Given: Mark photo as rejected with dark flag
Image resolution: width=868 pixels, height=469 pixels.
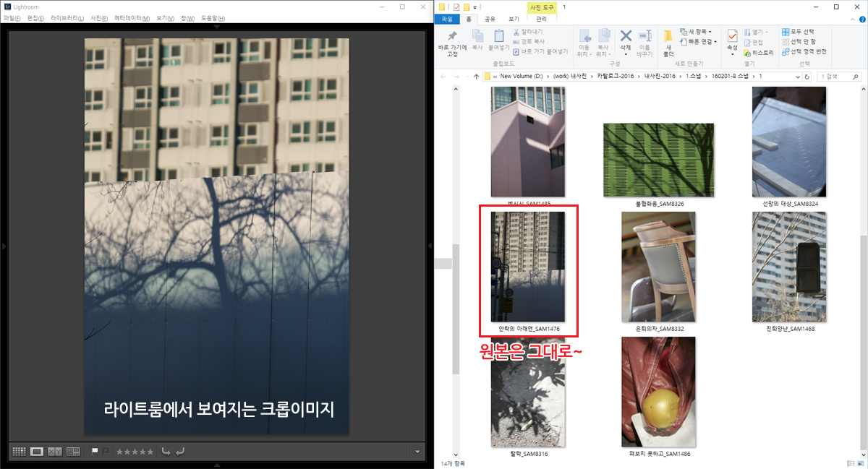Looking at the screenshot, I should (106, 452).
